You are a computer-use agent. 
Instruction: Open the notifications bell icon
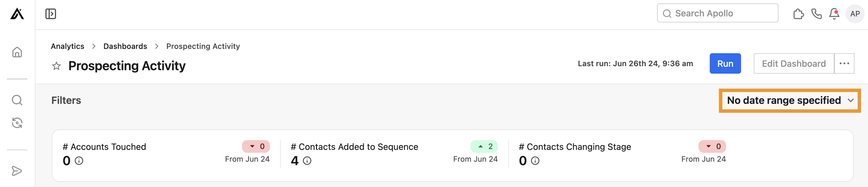[x=834, y=14]
